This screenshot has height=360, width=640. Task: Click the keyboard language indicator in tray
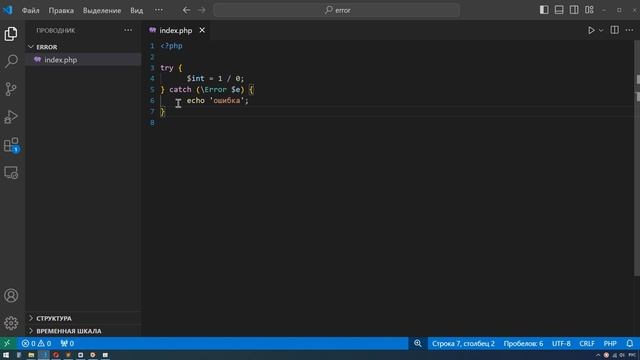pyautogui.click(x=632, y=356)
